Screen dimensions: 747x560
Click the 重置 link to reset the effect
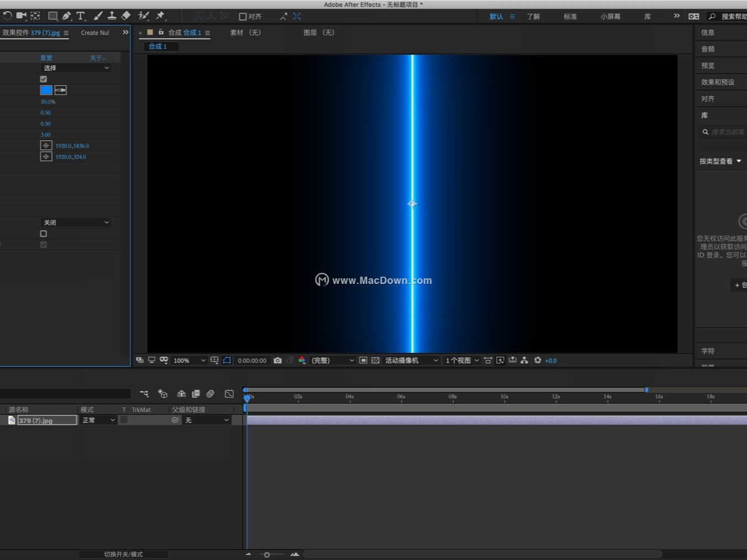46,57
